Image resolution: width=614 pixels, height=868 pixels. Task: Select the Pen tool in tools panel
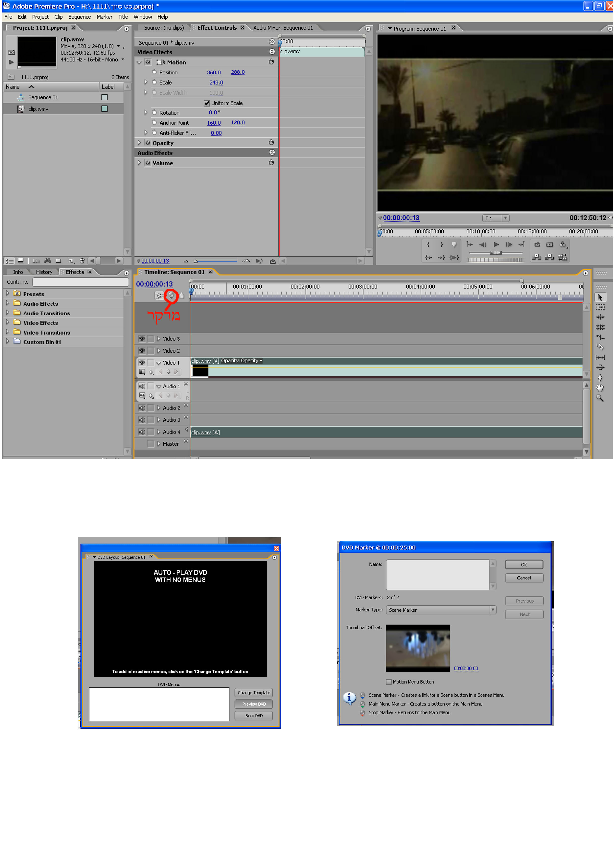pyautogui.click(x=600, y=377)
